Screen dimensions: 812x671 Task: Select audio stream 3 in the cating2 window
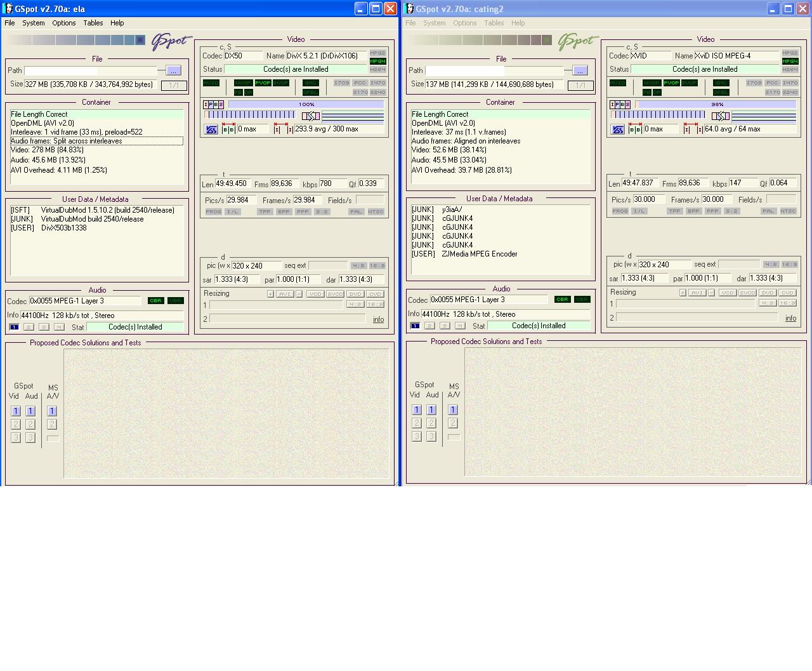[445, 326]
